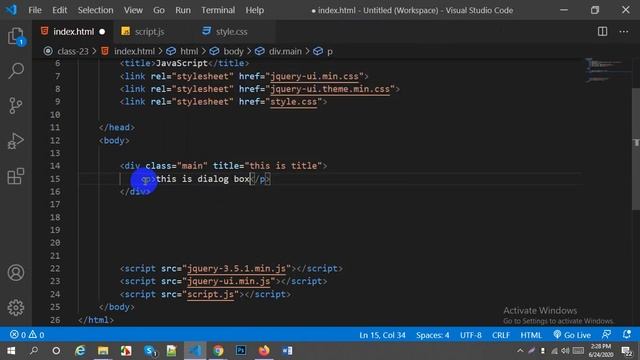
Task: Open the taskbar clock showing 2:28 PM
Action: point(601,351)
